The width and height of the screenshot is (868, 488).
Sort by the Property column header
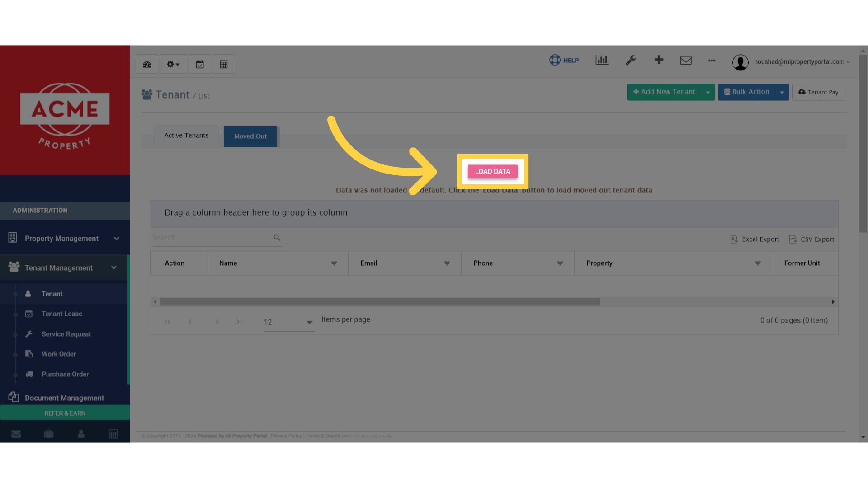click(599, 263)
